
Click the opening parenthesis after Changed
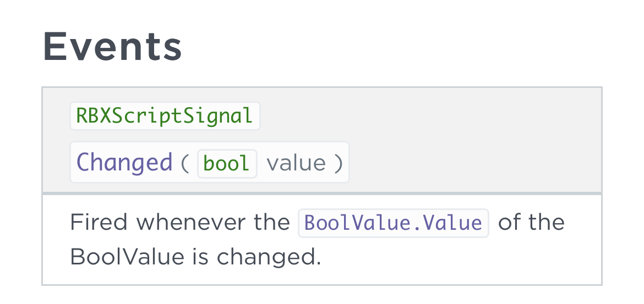(x=185, y=163)
